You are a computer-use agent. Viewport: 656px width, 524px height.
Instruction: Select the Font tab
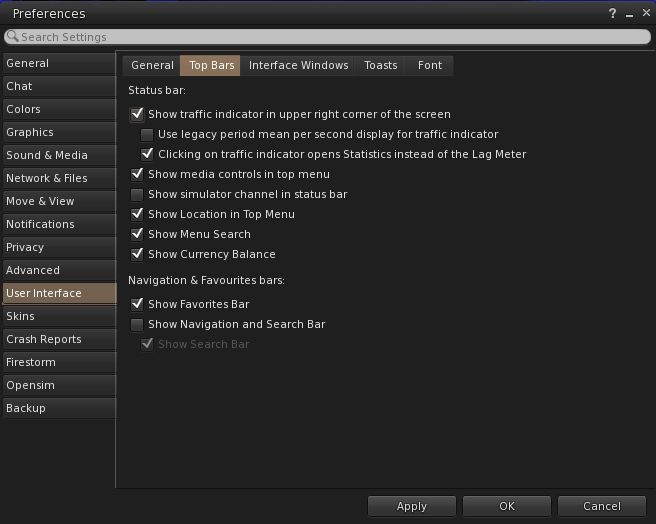(430, 66)
